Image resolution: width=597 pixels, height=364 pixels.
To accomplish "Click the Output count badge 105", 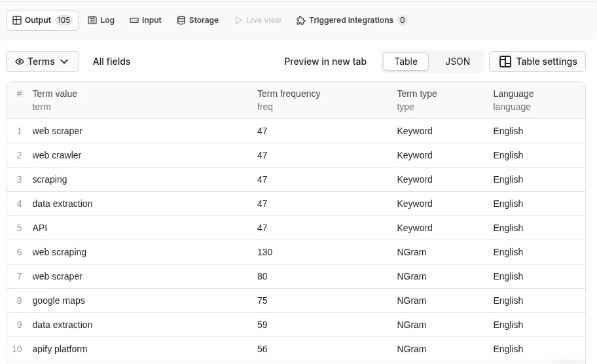I will pyautogui.click(x=63, y=20).
